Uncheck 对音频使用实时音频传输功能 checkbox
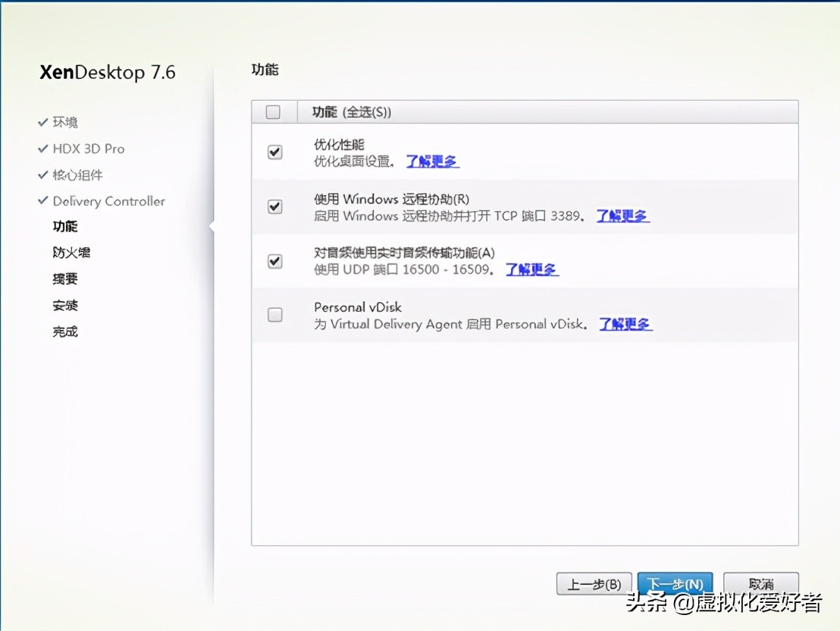 pos(275,261)
